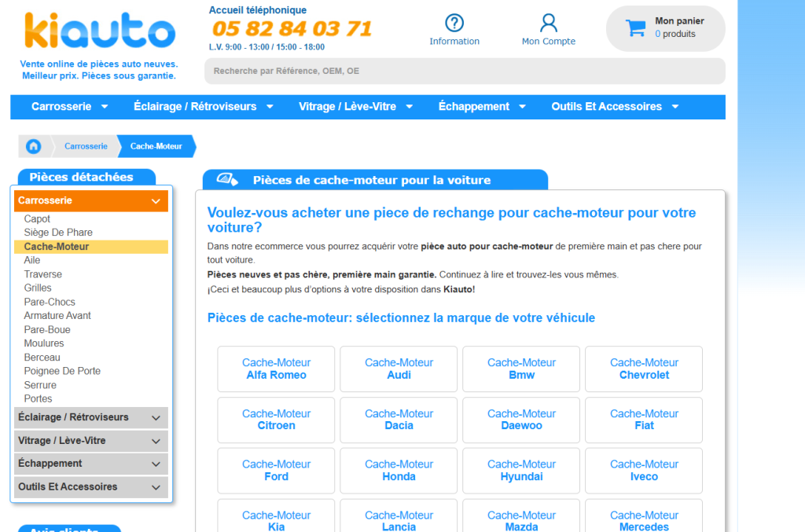Screen dimensions: 805x532
Task: Open Mon Compte user icon
Action: click(548, 23)
